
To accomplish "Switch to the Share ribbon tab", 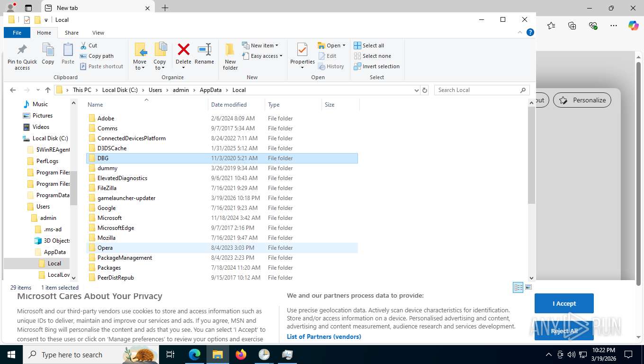I will pyautogui.click(x=72, y=33).
